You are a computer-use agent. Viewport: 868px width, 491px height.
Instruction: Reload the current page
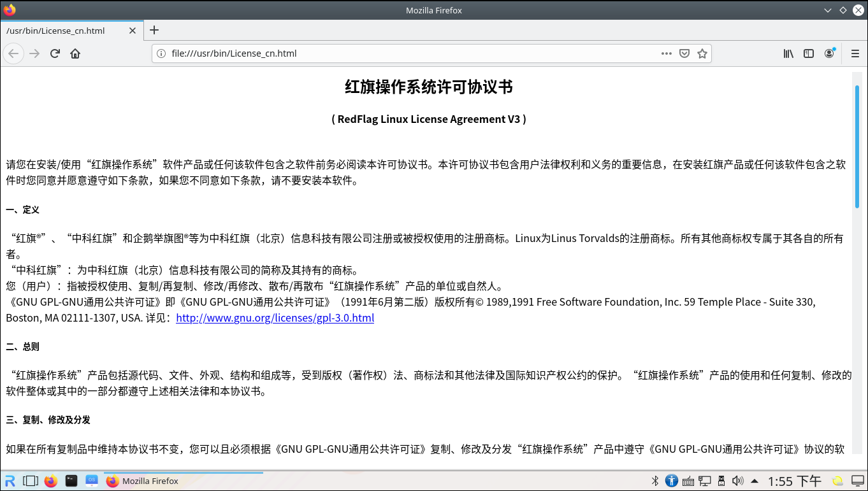pyautogui.click(x=55, y=53)
